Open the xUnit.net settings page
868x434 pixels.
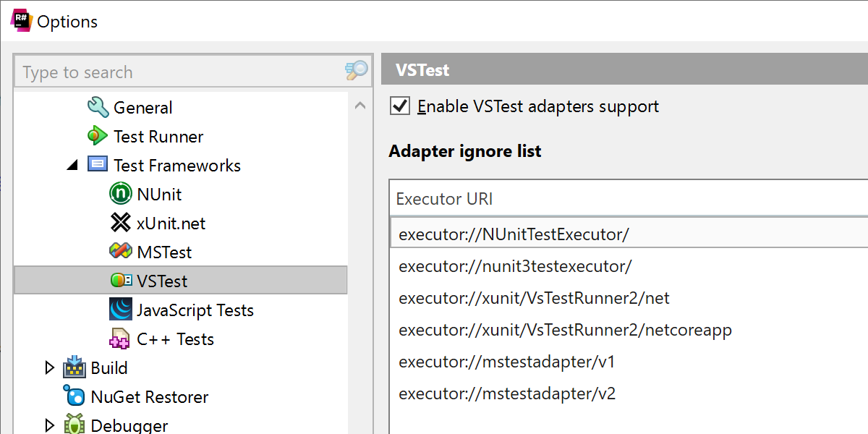(171, 224)
